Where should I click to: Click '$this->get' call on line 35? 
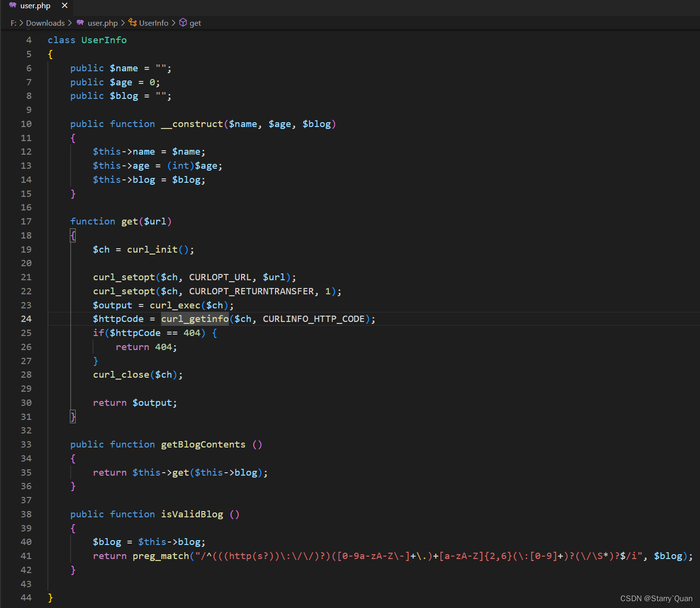pos(161,473)
